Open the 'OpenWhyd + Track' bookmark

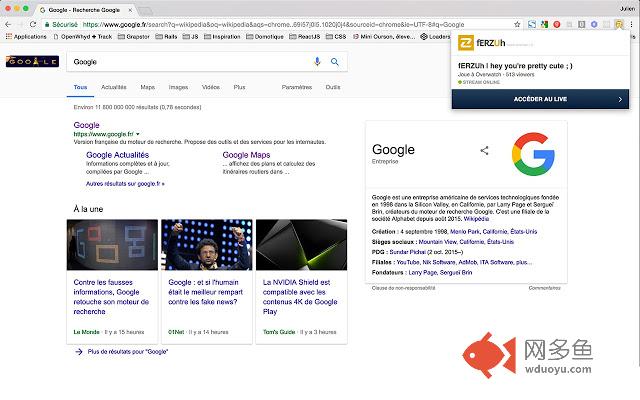tap(83, 36)
